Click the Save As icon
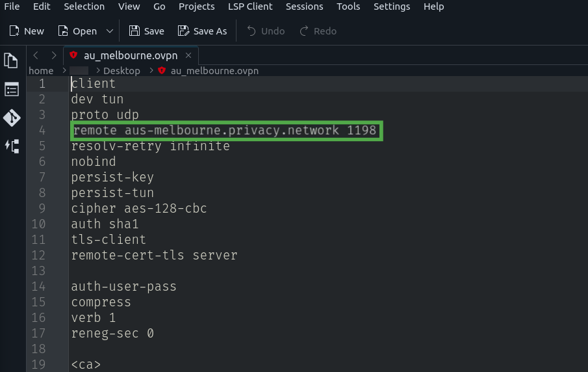Screen dimensions: 588x372 click(x=183, y=31)
